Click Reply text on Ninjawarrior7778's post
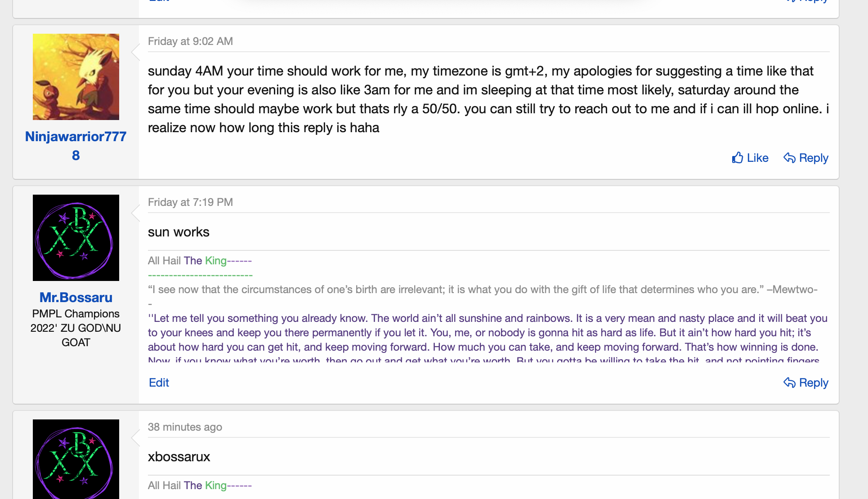Screen dimensions: 868x499 [814, 158]
